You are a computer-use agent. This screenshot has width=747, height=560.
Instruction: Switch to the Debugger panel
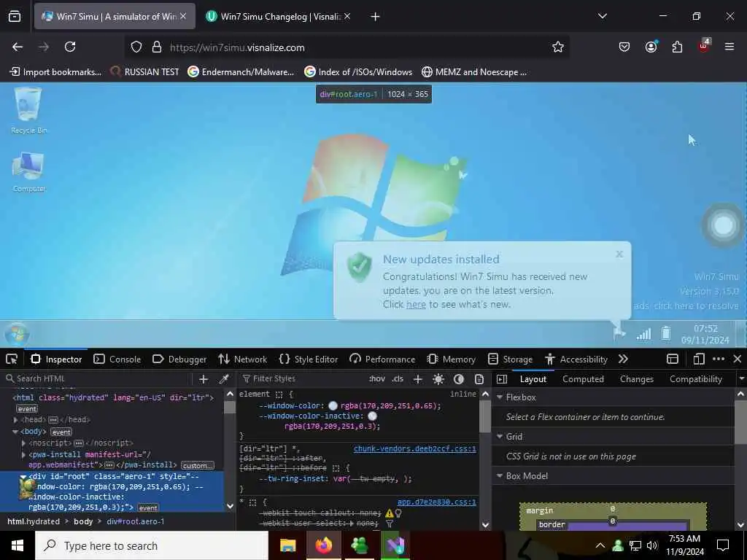click(x=179, y=359)
